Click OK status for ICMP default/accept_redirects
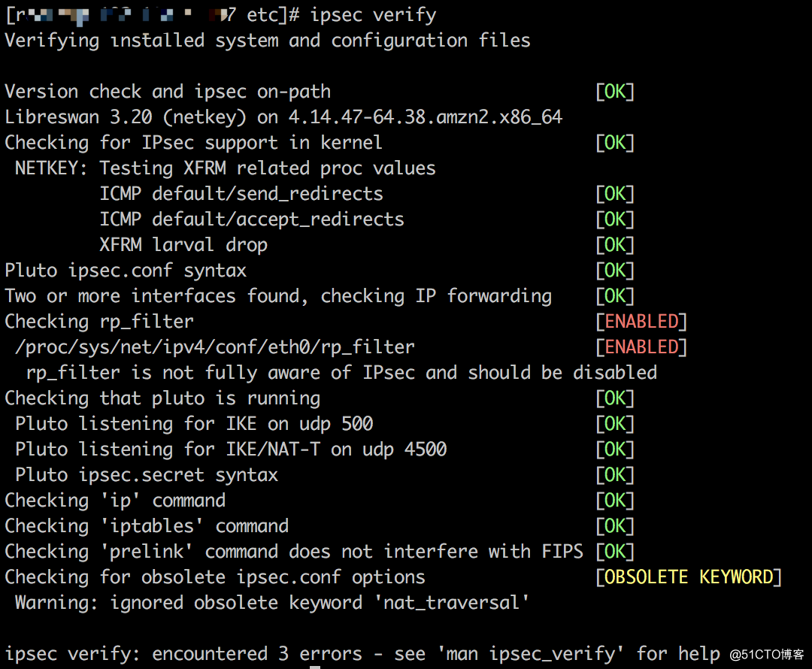This screenshot has width=812, height=669. click(615, 219)
